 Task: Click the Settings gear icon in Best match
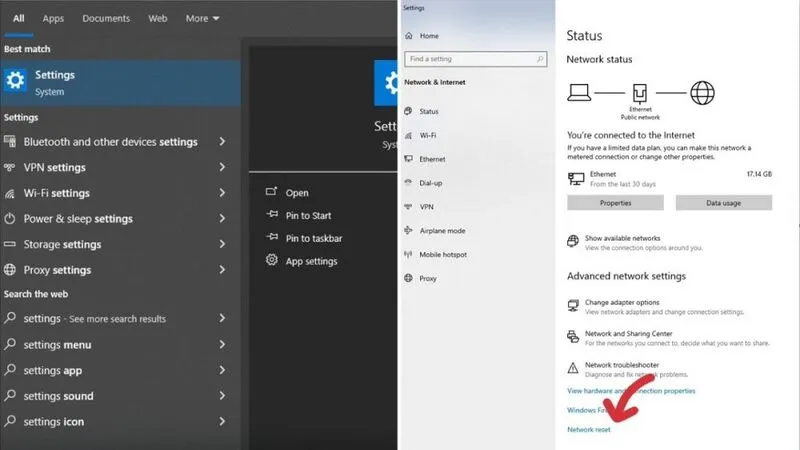[15, 82]
